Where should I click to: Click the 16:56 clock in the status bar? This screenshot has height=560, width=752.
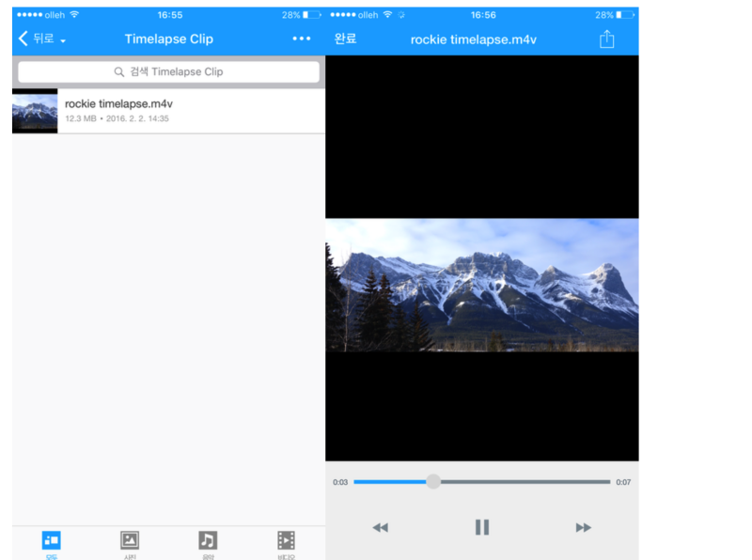point(483,15)
